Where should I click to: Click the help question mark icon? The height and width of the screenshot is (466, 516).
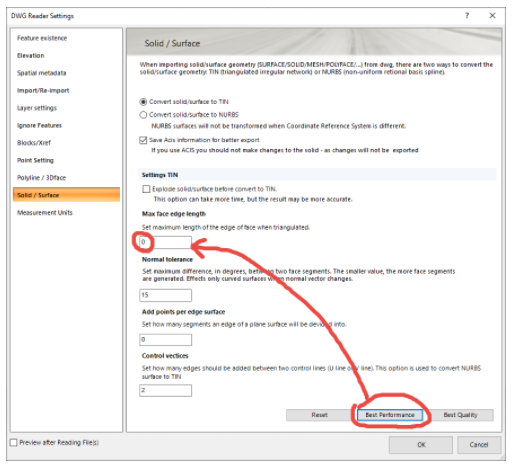[467, 15]
